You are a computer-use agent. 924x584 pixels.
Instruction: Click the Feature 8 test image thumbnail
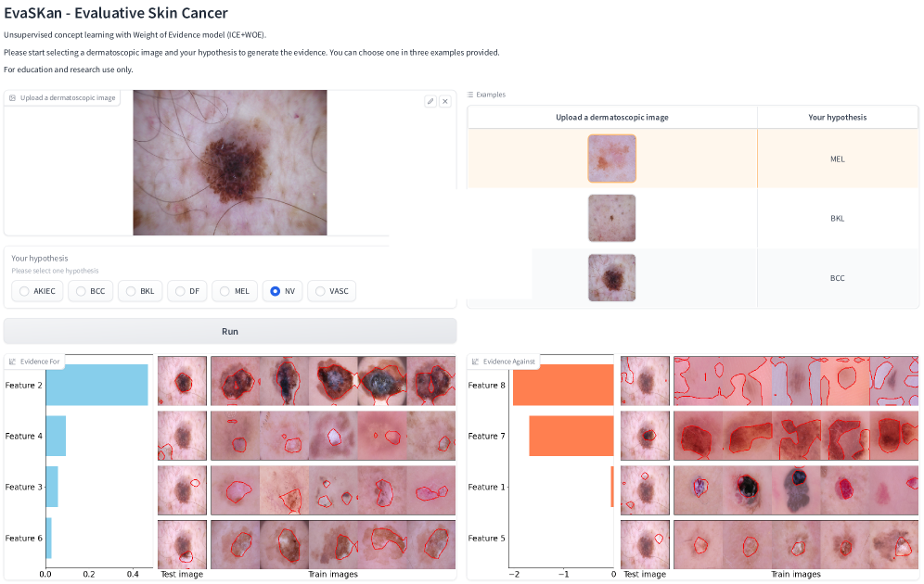point(645,381)
